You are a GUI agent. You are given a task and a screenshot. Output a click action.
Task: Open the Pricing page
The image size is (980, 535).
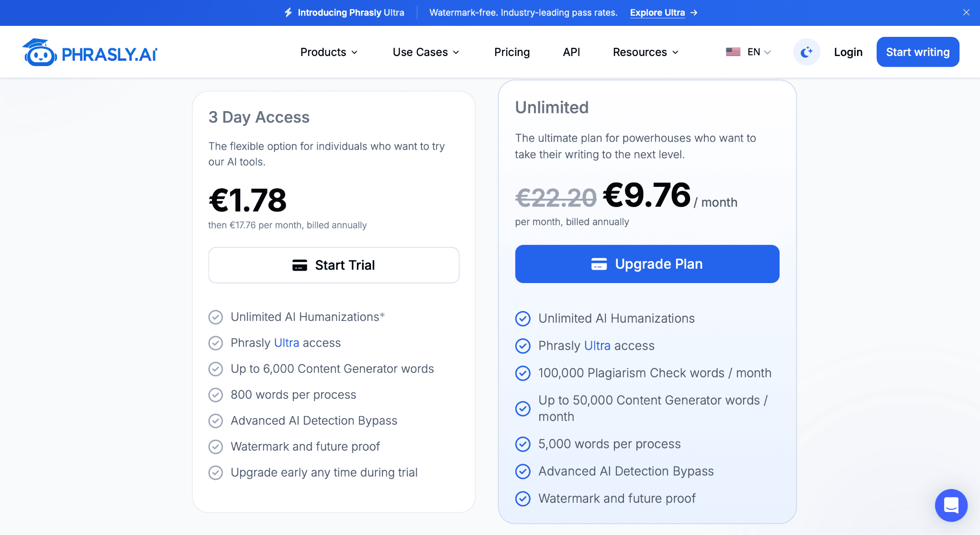tap(512, 52)
